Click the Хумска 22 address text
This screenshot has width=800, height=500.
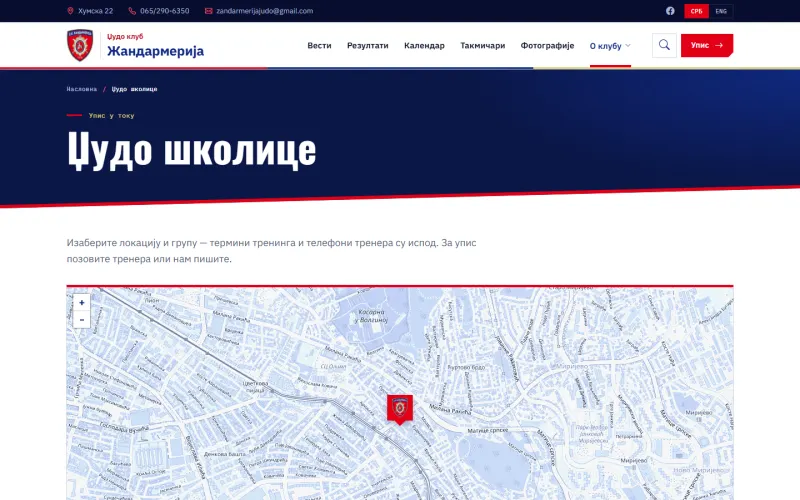(96, 11)
